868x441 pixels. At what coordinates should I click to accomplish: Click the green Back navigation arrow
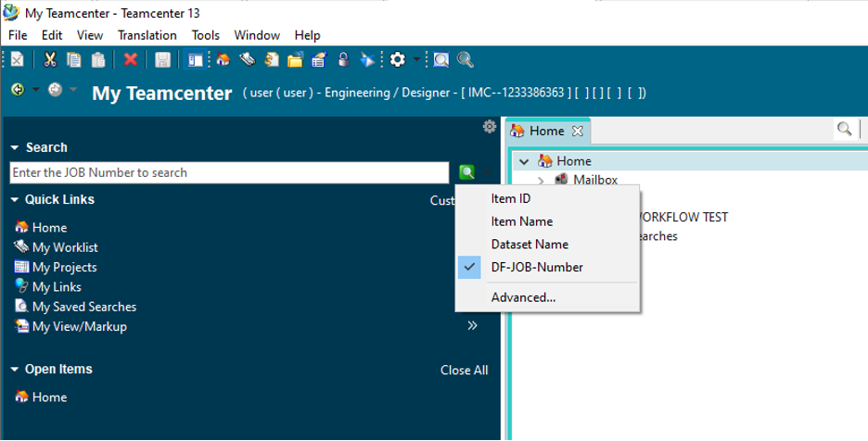point(18,90)
